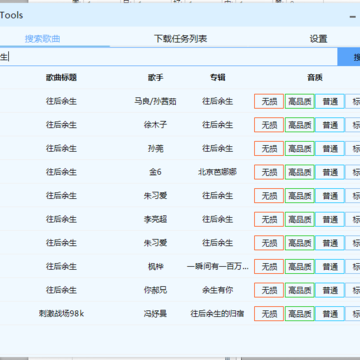The width and height of the screenshot is (360, 360).
Task: Select the singer cell 马良/孙茜茹
Action: tap(155, 101)
